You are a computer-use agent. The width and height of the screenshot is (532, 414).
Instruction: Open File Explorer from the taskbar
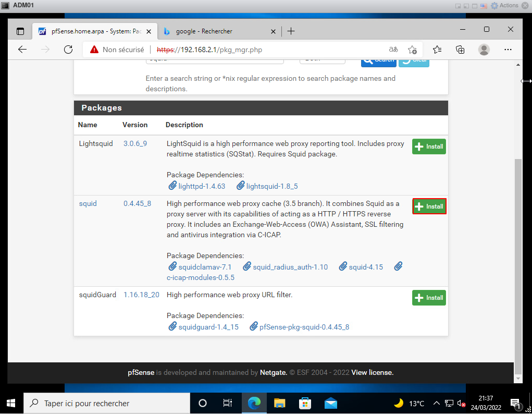click(280, 403)
